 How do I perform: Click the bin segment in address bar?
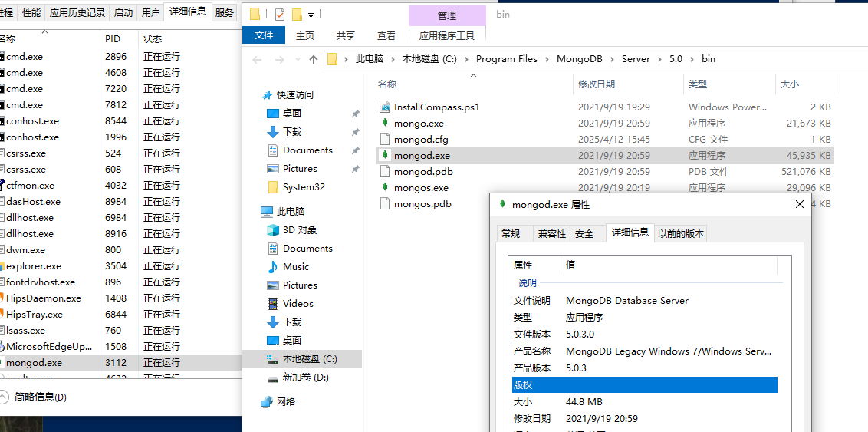[709, 59]
